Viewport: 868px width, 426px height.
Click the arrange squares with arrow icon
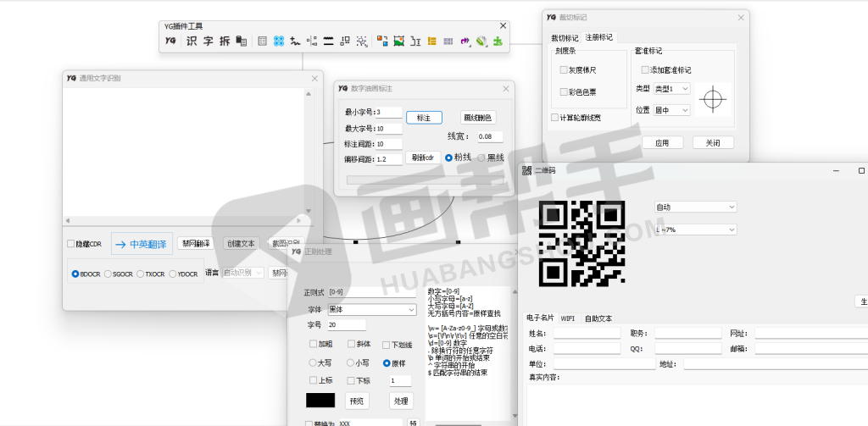[346, 41]
